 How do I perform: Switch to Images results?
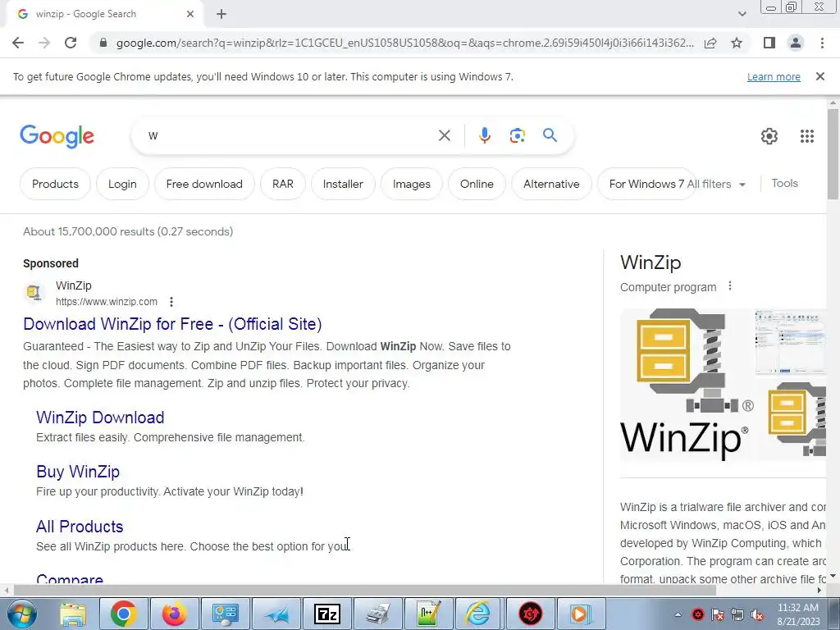412,184
